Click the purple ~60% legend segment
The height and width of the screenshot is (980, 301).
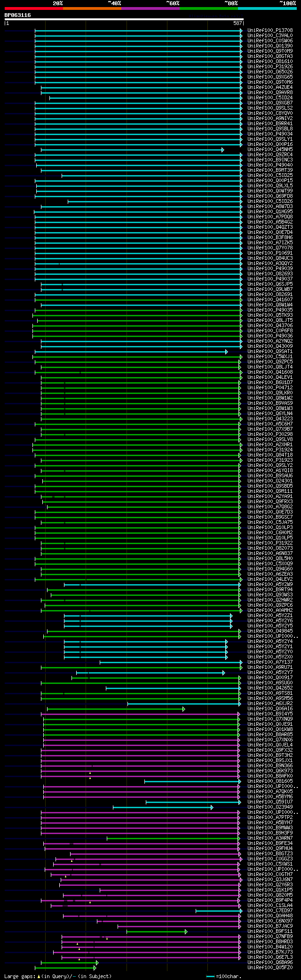click(x=150, y=8)
